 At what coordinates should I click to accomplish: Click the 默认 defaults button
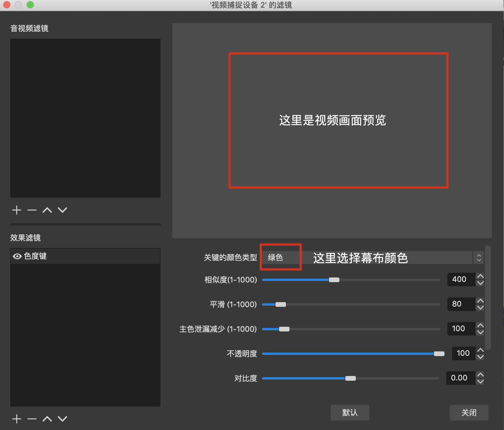(350, 413)
